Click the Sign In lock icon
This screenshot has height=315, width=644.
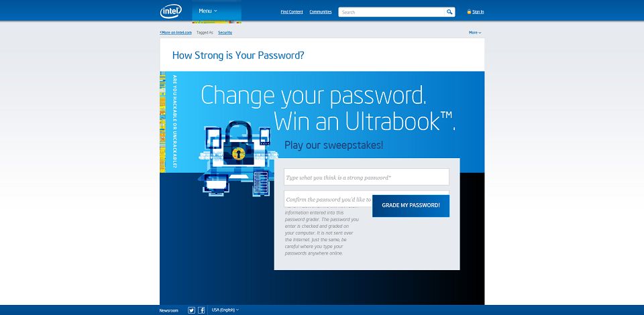tap(469, 12)
